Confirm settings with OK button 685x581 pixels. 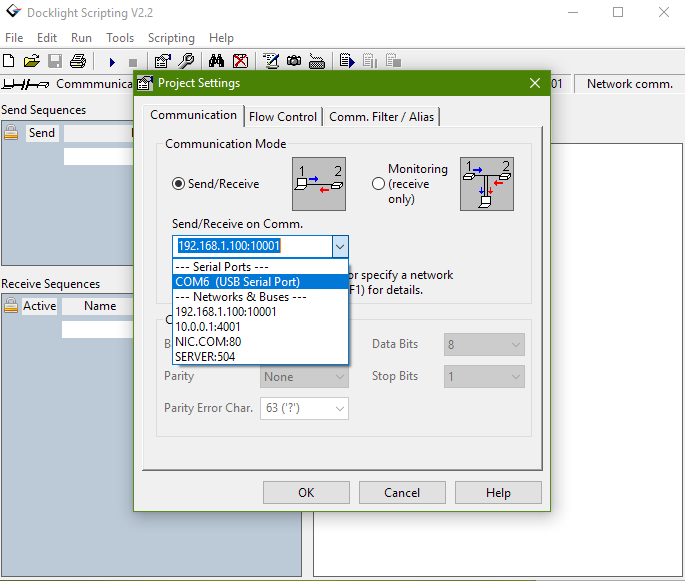(x=306, y=493)
